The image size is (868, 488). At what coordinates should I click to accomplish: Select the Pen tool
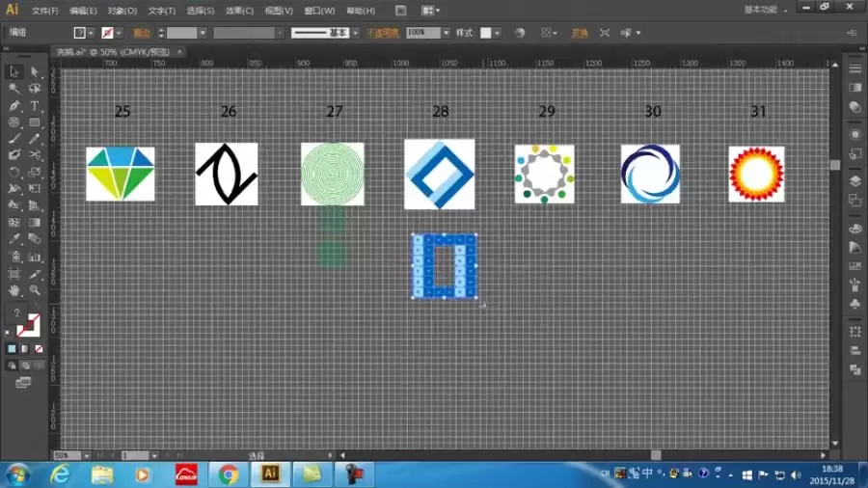14,106
